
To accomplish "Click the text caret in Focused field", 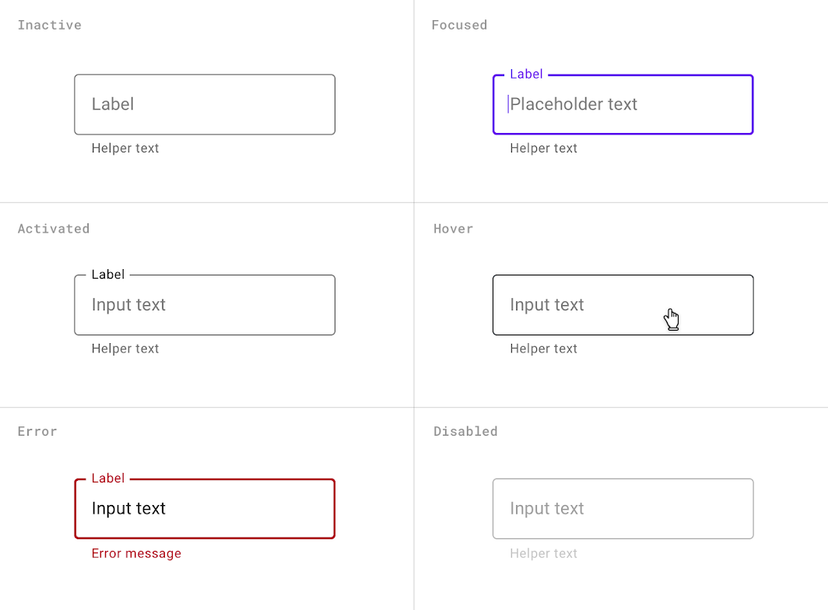I will [510, 104].
